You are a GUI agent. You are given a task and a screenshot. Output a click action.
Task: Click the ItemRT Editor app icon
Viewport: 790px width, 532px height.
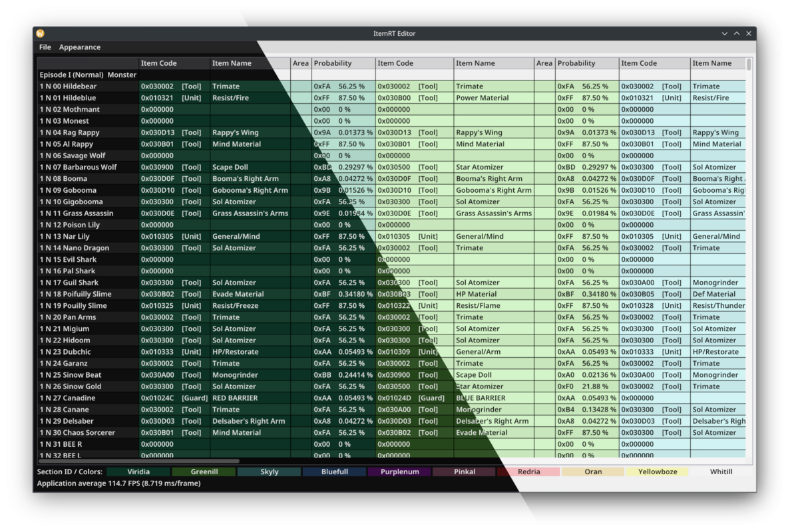point(41,33)
